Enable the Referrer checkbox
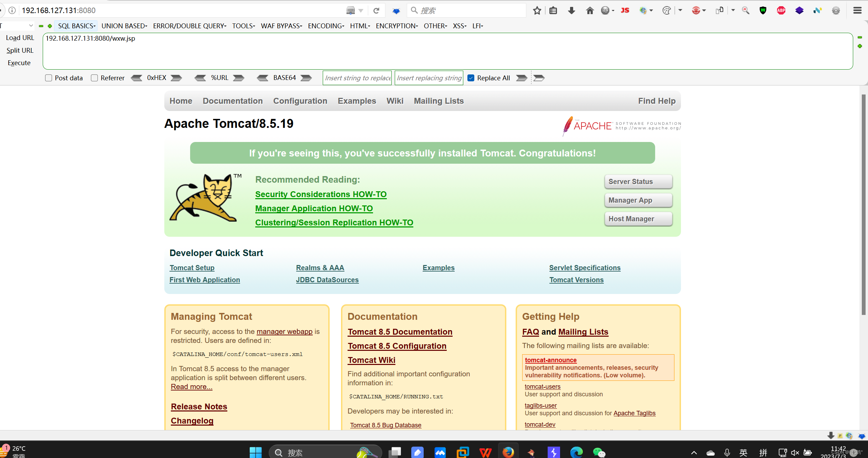Viewport: 868px width, 458px height. [x=94, y=78]
